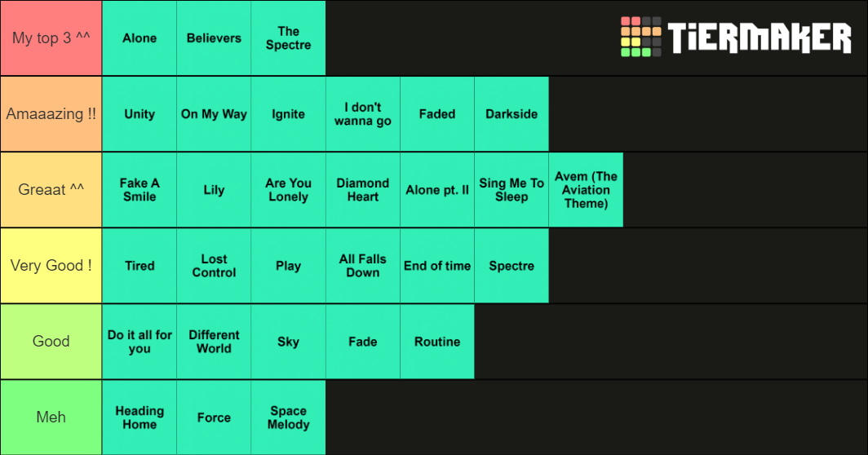The height and width of the screenshot is (455, 868).
Task: Click the 'Greaat ^^' tier label
Action: click(51, 190)
